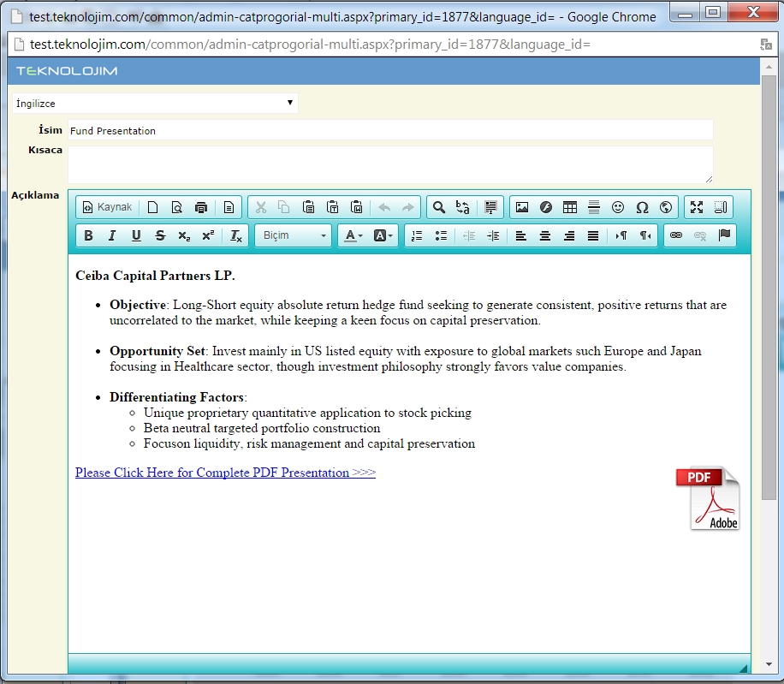The height and width of the screenshot is (684, 784).
Task: Insert an image
Action: click(522, 207)
